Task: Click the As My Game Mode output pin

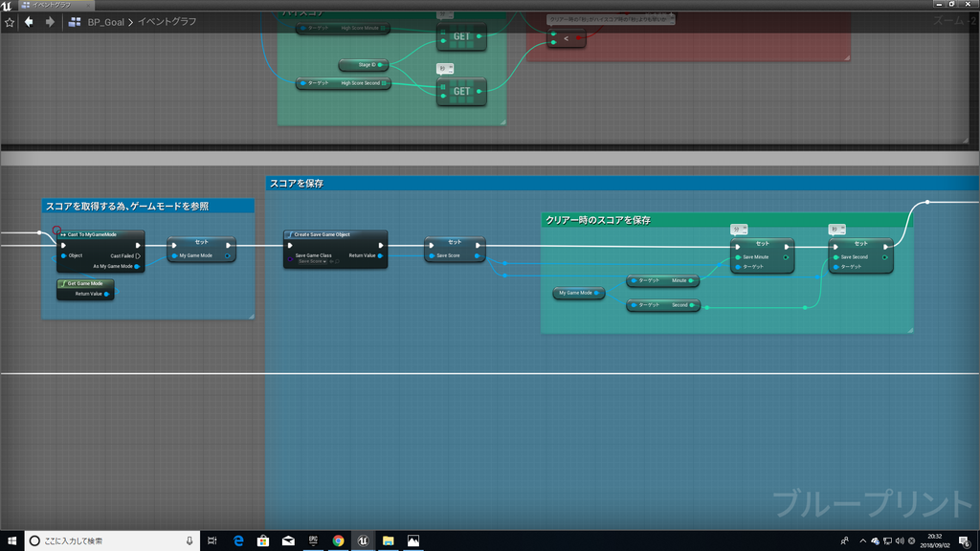Action: tap(137, 266)
